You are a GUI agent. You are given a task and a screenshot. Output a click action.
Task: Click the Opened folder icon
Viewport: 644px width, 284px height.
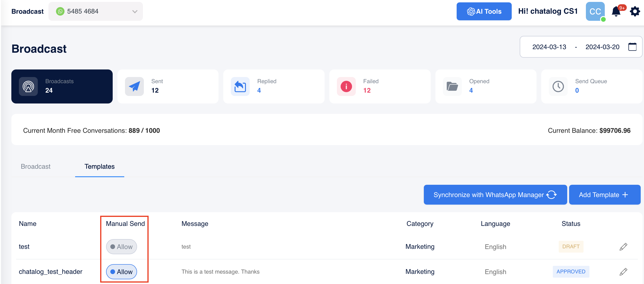click(x=452, y=86)
